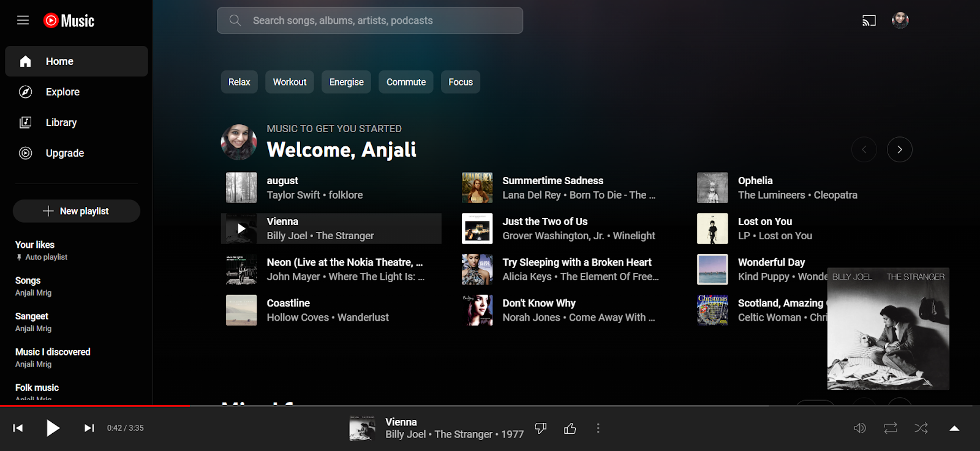Viewport: 980px width, 451px height.
Task: Open the account avatar menu
Action: point(900,20)
